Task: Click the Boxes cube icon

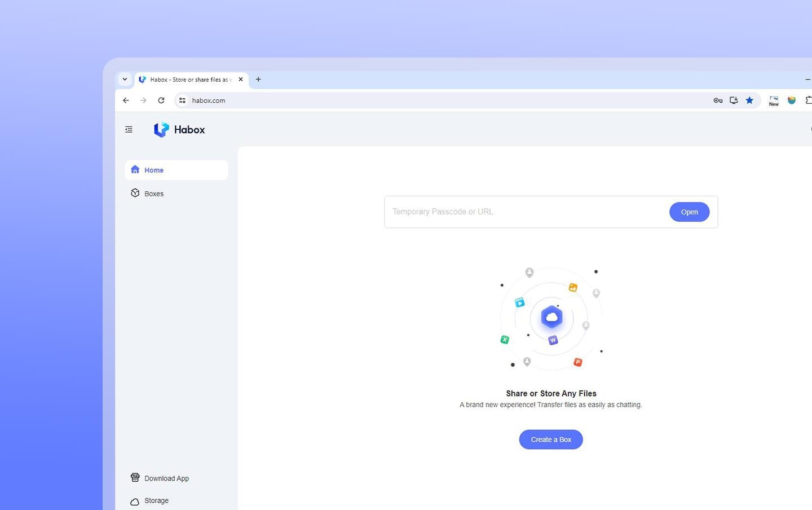Action: point(135,193)
